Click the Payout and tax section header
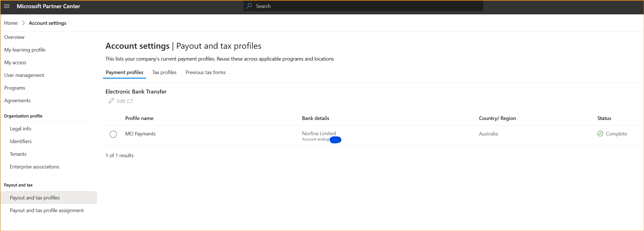644x231 pixels. pyautogui.click(x=18, y=185)
